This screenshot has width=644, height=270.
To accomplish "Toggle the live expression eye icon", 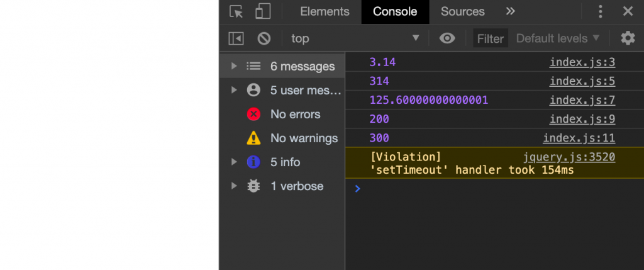I will point(447,38).
